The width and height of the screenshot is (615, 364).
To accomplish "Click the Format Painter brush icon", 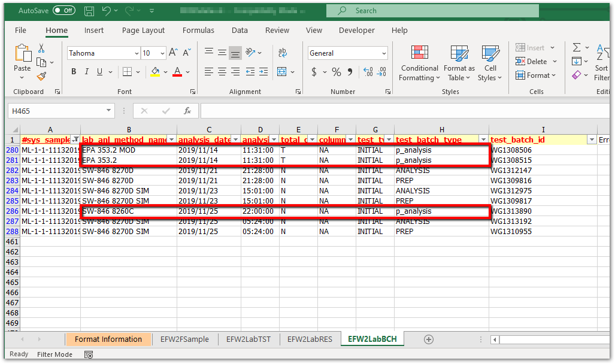I will (41, 77).
